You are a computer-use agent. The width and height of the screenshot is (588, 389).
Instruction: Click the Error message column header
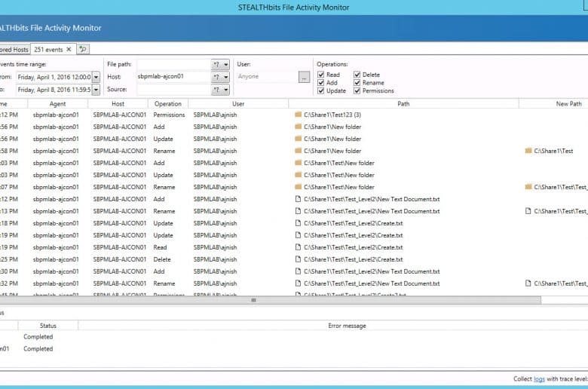tap(347, 326)
